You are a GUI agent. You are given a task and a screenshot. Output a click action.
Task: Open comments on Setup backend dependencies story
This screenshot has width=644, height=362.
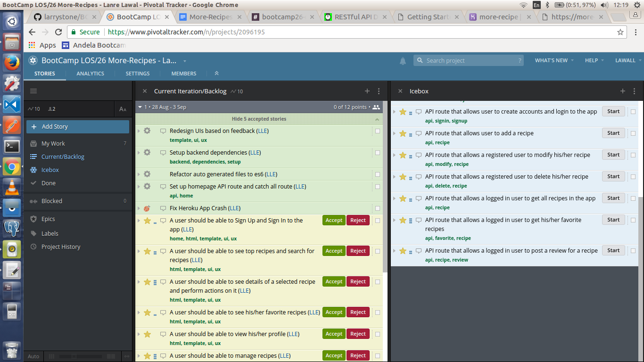(x=163, y=152)
